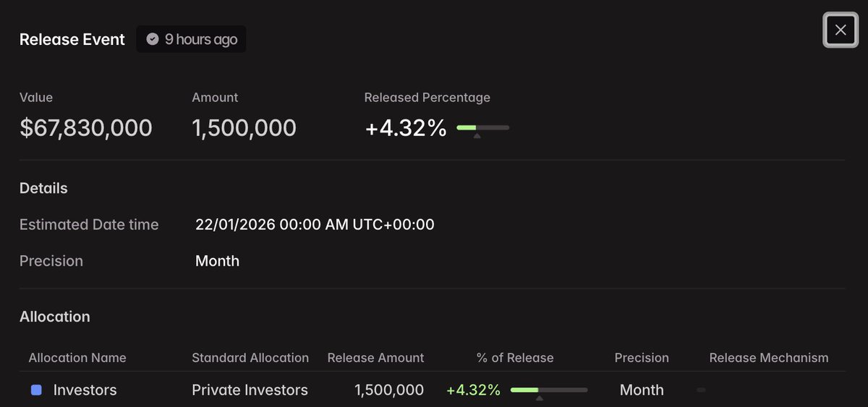
Task: Sort by Standard Allocation column header
Action: click(250, 358)
